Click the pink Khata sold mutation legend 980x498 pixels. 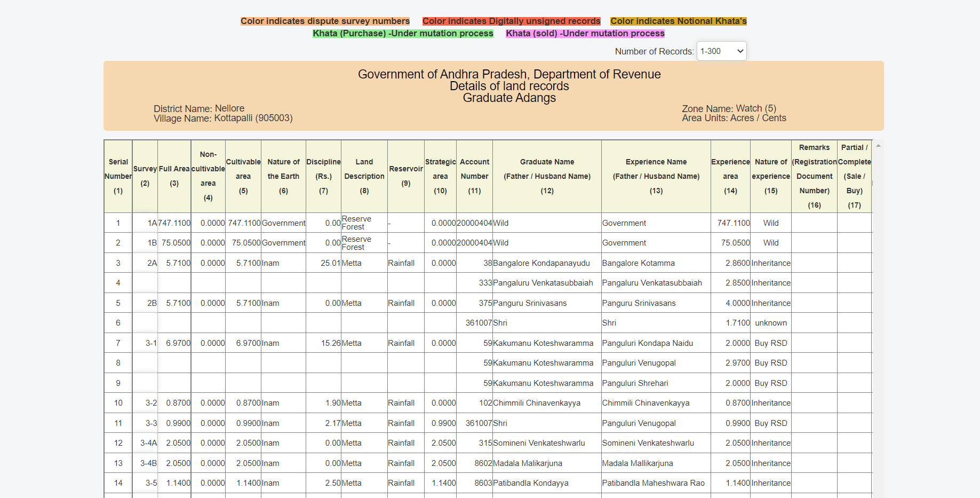click(585, 33)
